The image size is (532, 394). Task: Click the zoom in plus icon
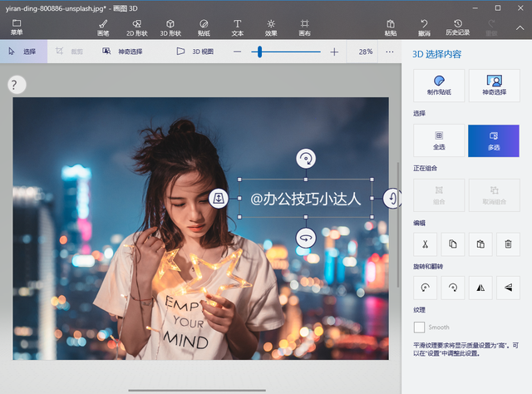[334, 52]
